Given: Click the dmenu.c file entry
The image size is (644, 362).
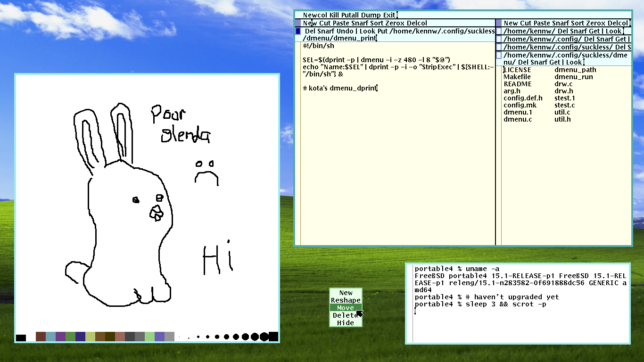Looking at the screenshot, I should tap(518, 119).
